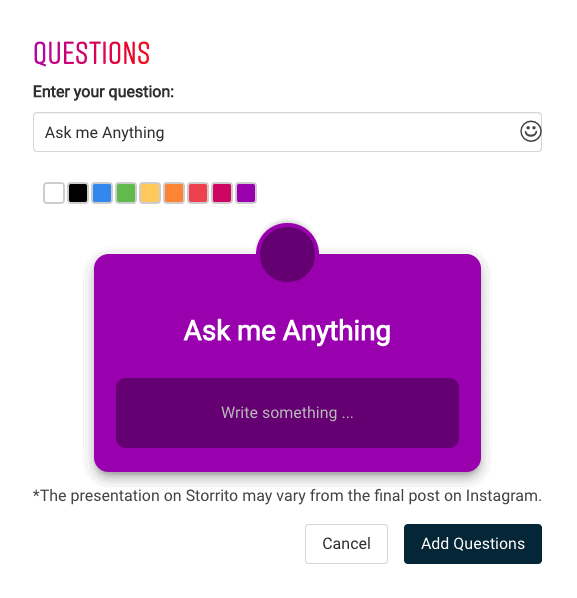Screen dimensions: 577x598
Task: Click the Ask me Anything sticker title
Action: point(287,331)
